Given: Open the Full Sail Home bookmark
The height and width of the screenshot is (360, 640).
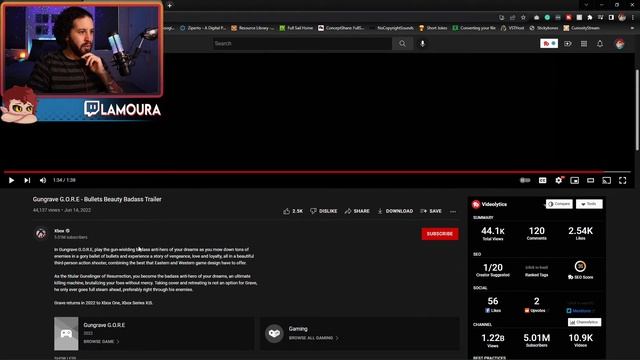Looking at the screenshot, I should [x=296, y=28].
